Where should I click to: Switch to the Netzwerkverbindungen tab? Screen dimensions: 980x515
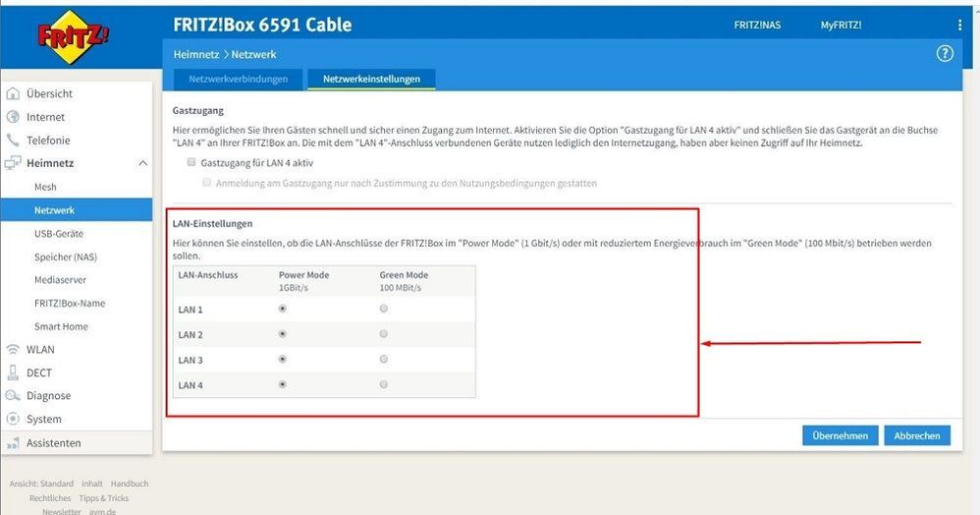(x=238, y=79)
